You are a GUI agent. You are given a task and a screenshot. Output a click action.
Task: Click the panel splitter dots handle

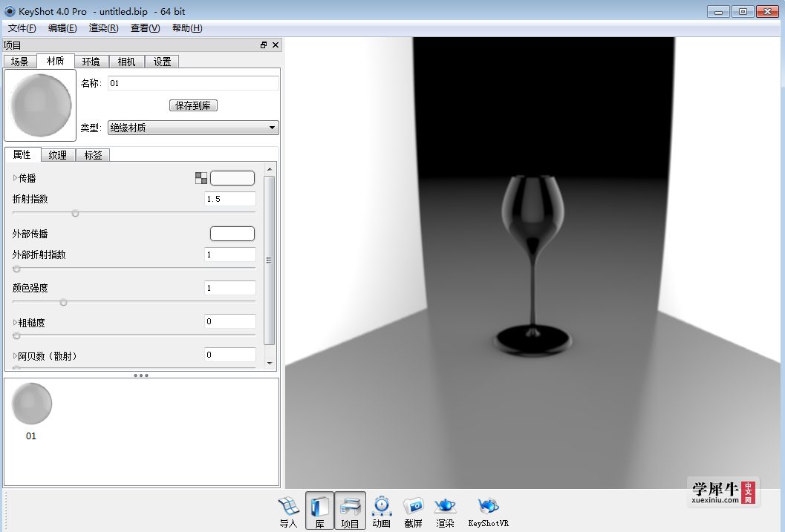click(141, 375)
